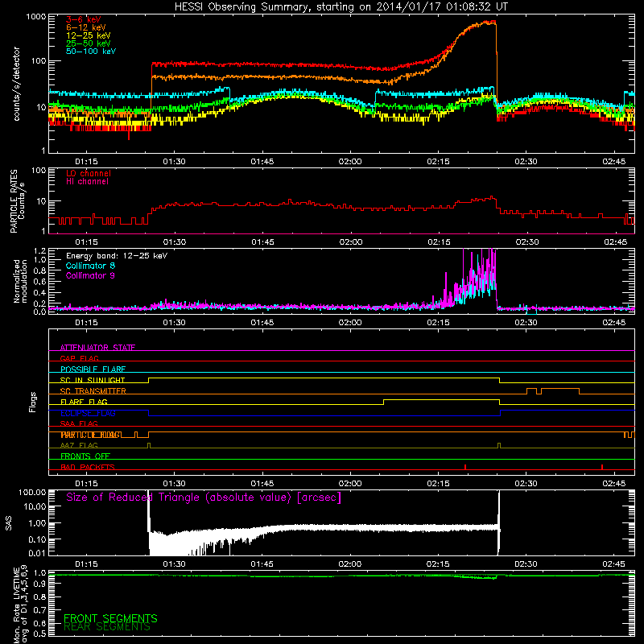Screen dimensions: 644x644
Task: Click the Energy band: 12-25 keV label
Action: 117,256
